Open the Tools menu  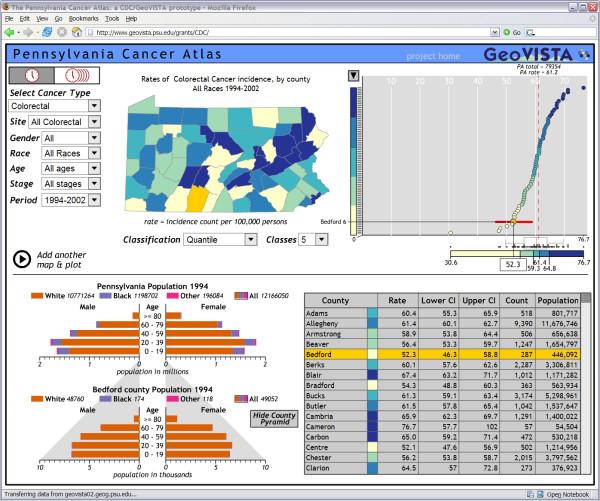112,19
